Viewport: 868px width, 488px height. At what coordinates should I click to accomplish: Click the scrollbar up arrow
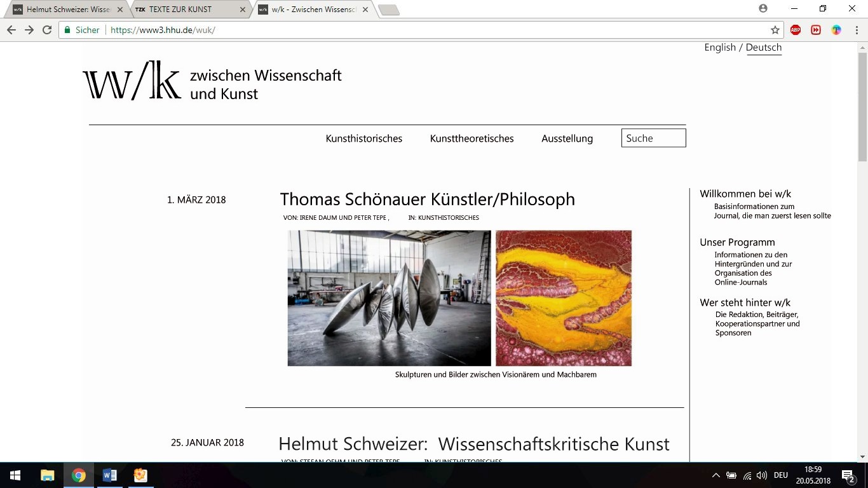(862, 46)
